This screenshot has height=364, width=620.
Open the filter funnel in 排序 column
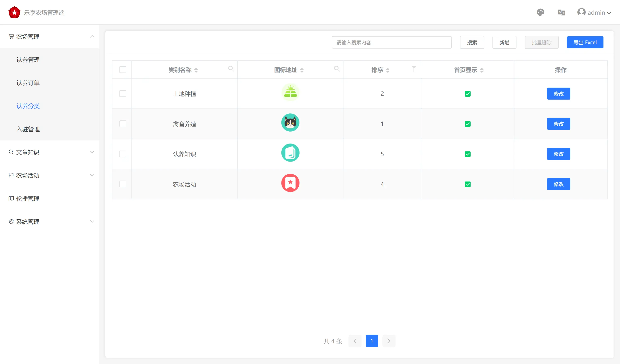(x=414, y=69)
